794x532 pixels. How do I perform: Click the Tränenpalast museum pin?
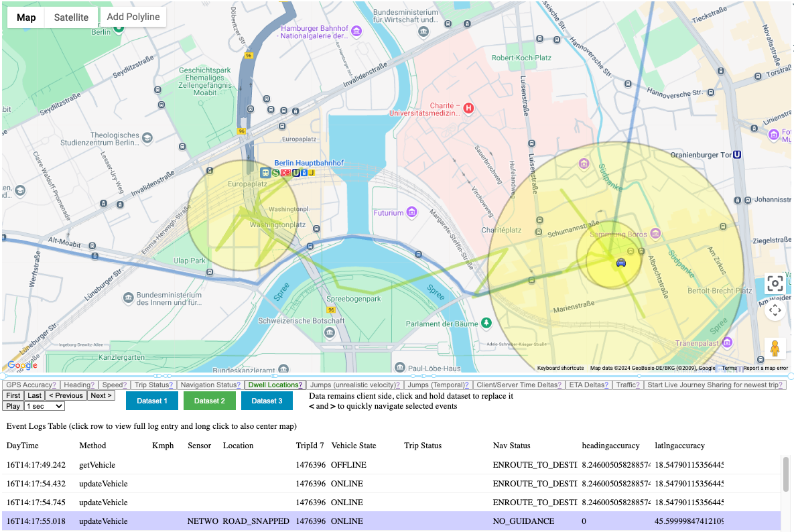[727, 342]
